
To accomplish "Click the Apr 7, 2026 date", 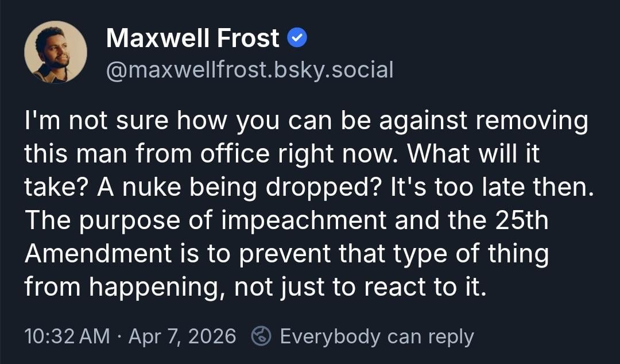I will point(182,336).
